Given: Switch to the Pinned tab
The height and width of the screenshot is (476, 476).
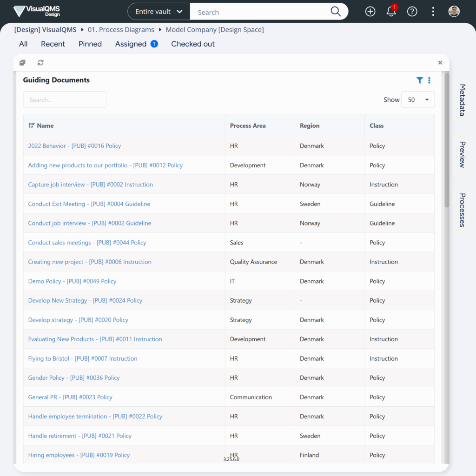Looking at the screenshot, I should (x=90, y=44).
